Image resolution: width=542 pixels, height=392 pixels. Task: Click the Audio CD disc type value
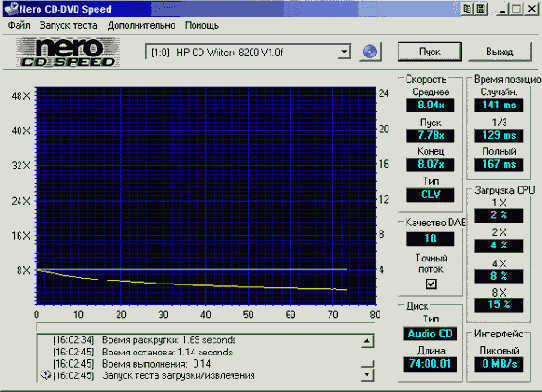(430, 334)
